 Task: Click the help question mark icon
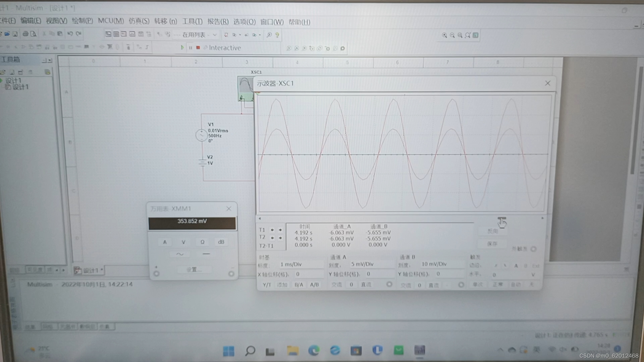(x=277, y=35)
